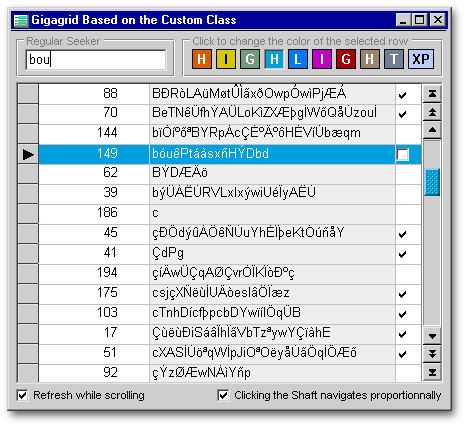This screenshot has width=465, height=426.
Task: Apply orange H color to selected row
Action: (202, 59)
